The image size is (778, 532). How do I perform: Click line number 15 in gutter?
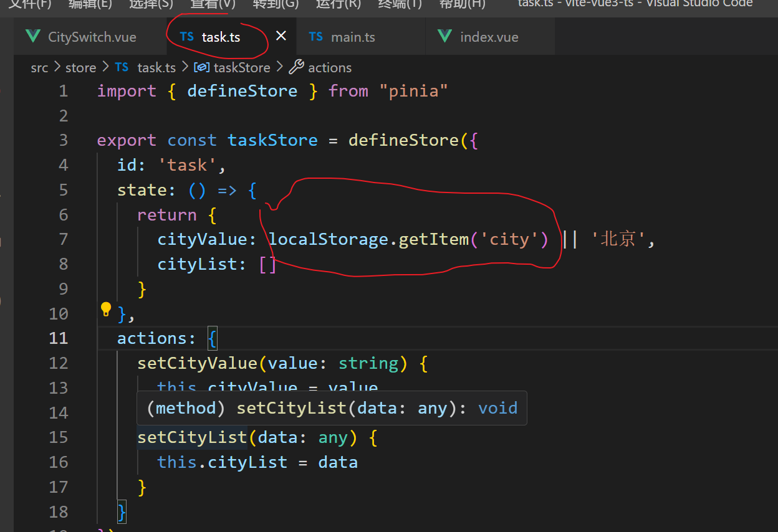pyautogui.click(x=58, y=437)
